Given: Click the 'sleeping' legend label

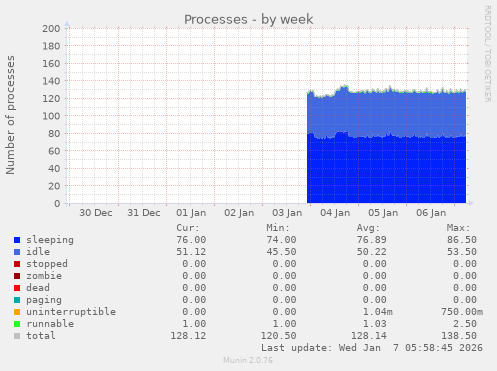Looking at the screenshot, I should tap(50, 240).
